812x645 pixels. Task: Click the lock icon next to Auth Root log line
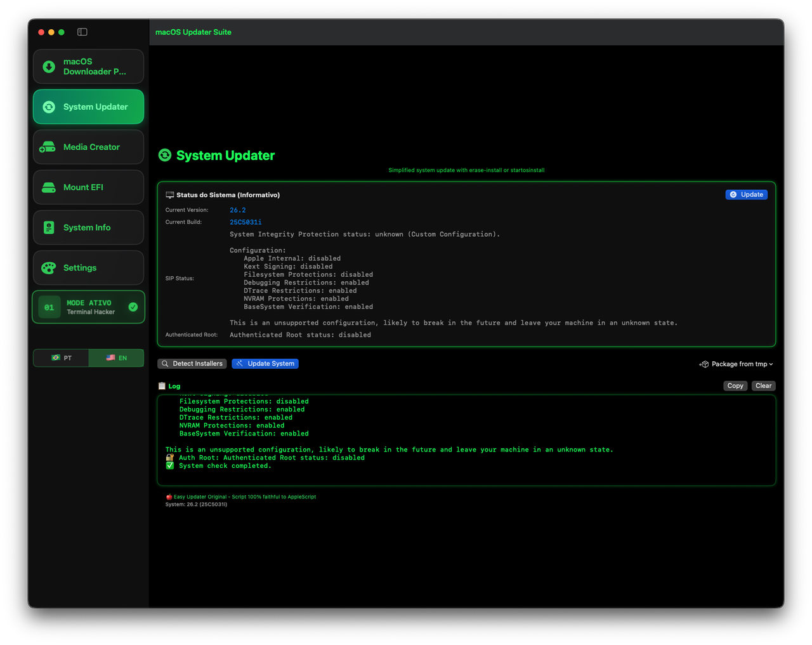click(170, 457)
